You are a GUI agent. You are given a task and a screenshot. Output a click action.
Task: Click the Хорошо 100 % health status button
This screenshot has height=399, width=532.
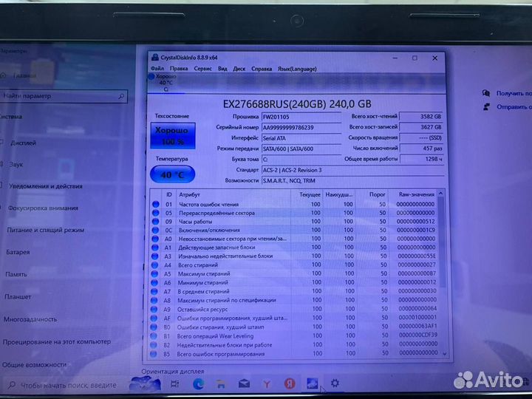173,136
